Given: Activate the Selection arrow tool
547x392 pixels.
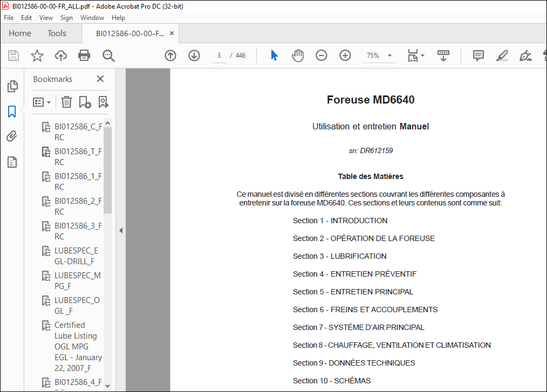Looking at the screenshot, I should 274,56.
